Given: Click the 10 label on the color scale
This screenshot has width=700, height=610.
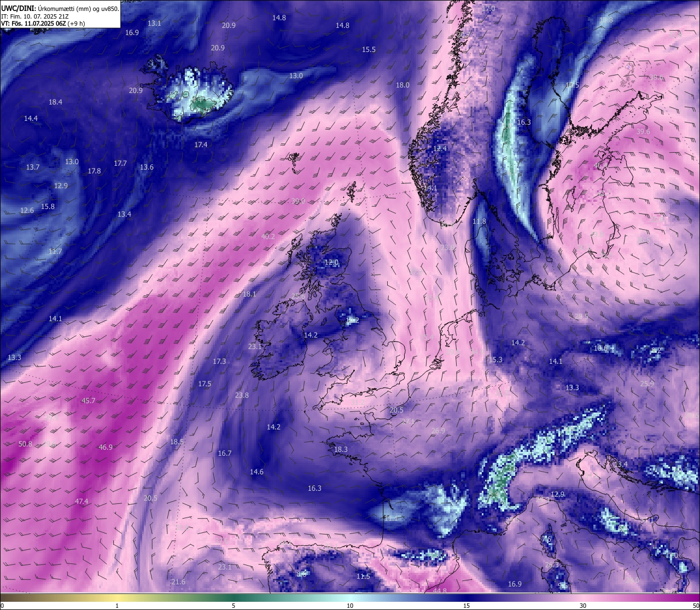Looking at the screenshot, I should (350, 606).
